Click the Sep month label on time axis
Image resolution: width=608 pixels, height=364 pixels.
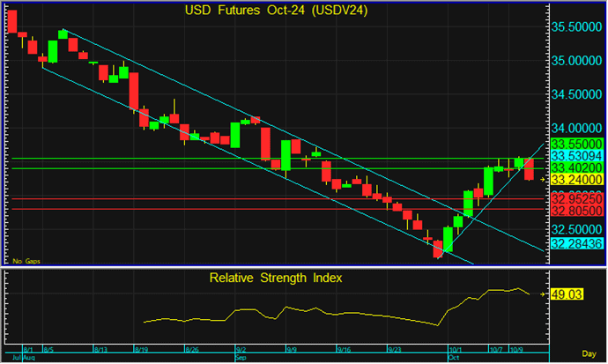(x=241, y=359)
